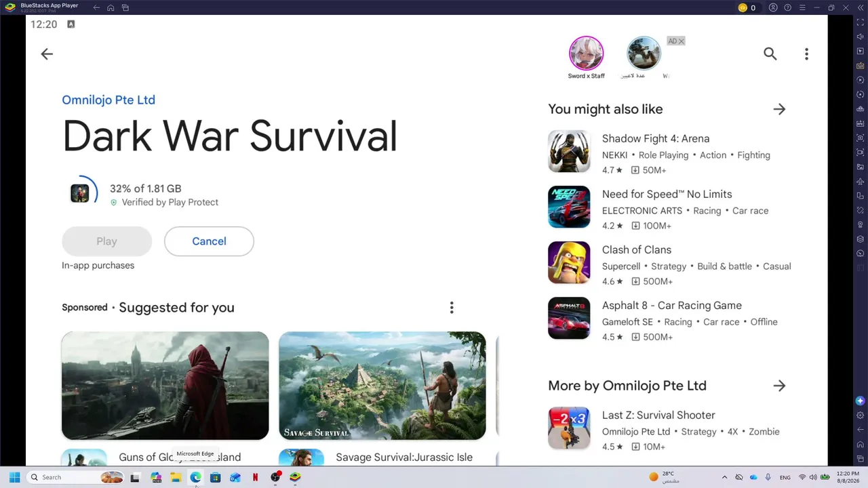This screenshot has height=488, width=868.
Task: Open BlueStacks coin balance
Action: coord(747,7)
